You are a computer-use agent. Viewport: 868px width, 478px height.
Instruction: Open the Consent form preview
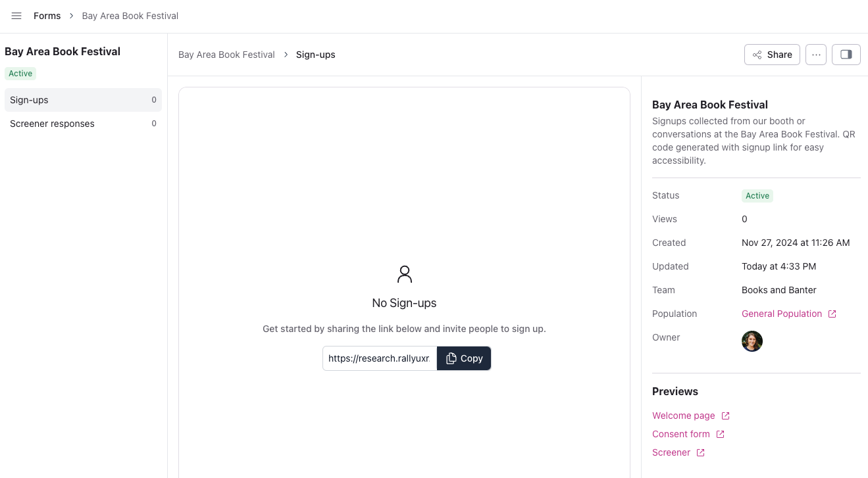(x=680, y=434)
